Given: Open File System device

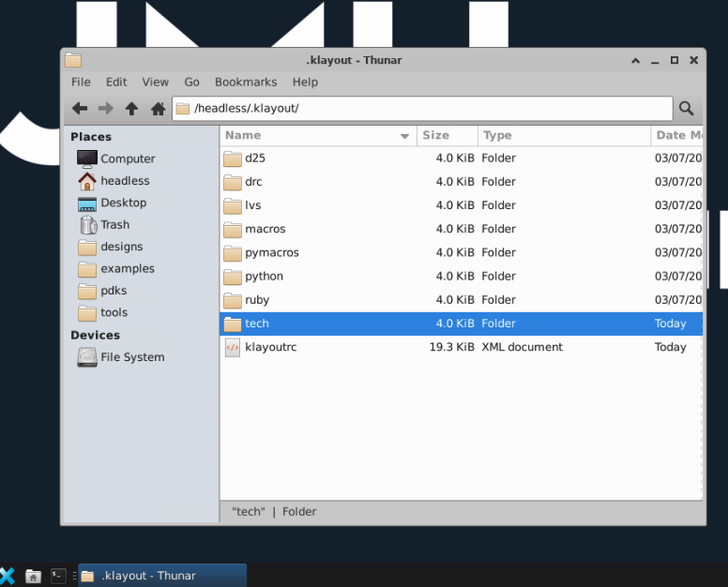Looking at the screenshot, I should click(132, 357).
